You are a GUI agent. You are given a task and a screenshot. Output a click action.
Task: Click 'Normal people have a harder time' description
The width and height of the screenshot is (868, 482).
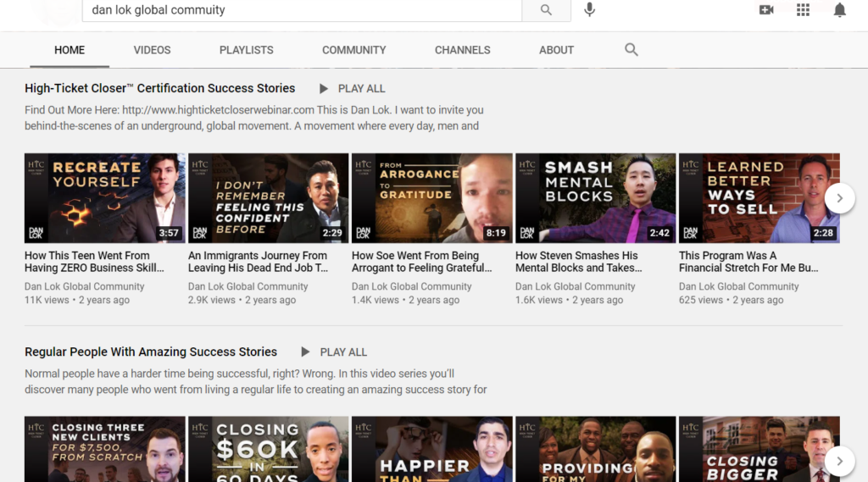[x=256, y=381]
